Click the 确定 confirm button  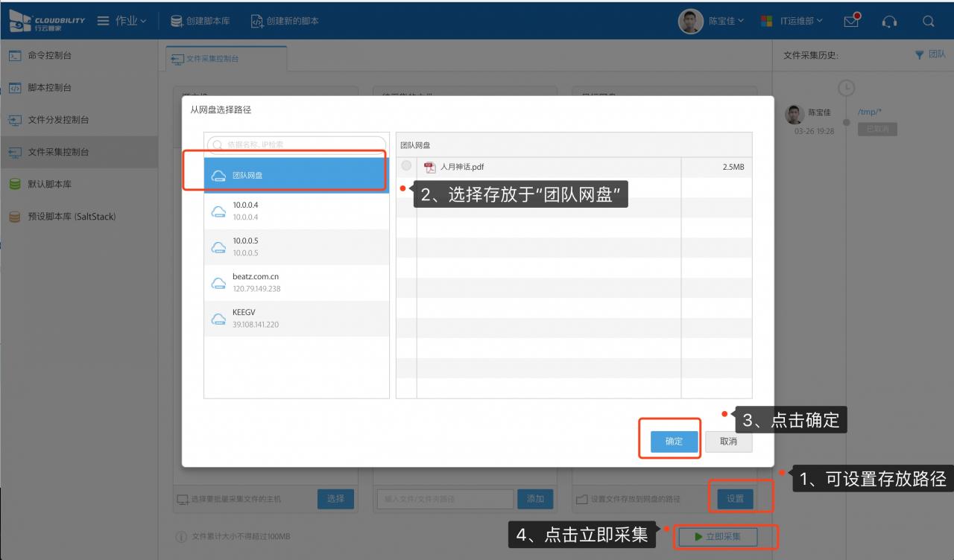point(674,442)
